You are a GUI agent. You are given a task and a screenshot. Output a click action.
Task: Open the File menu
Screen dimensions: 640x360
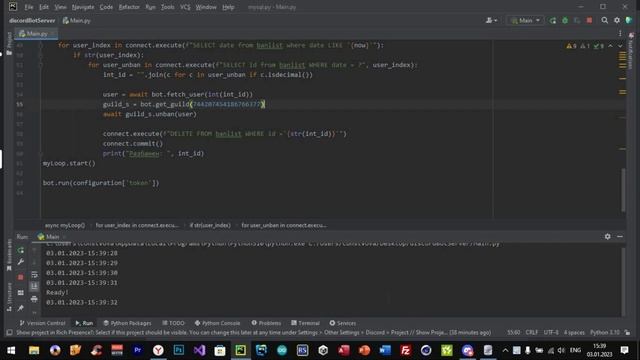click(x=29, y=7)
